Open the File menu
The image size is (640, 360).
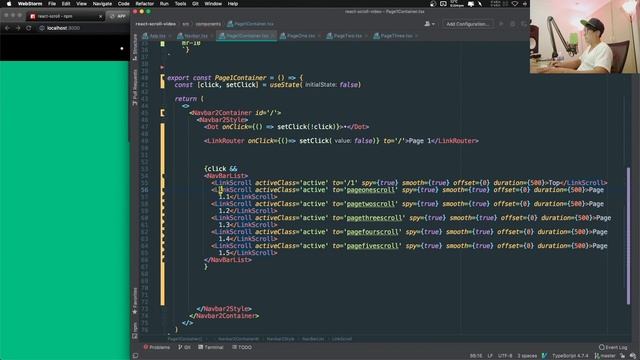pyautogui.click(x=52, y=4)
